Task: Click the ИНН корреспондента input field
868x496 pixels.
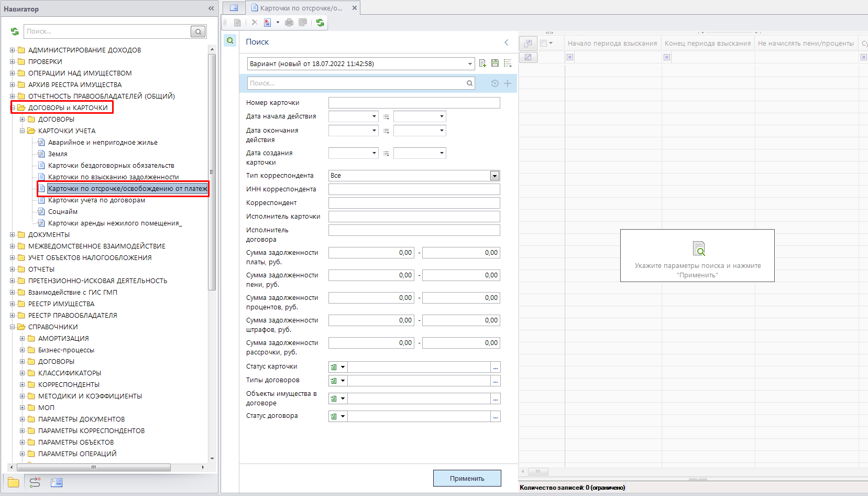Action: pos(414,189)
